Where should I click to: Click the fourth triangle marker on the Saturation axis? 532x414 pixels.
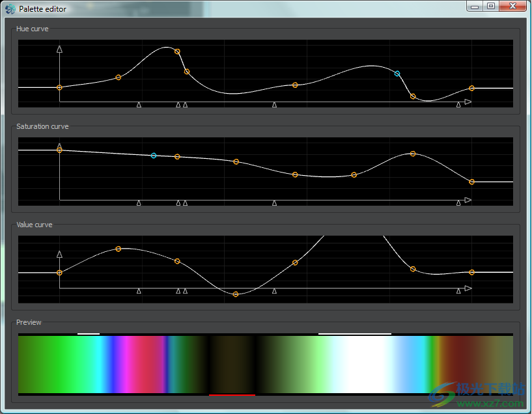click(275, 202)
